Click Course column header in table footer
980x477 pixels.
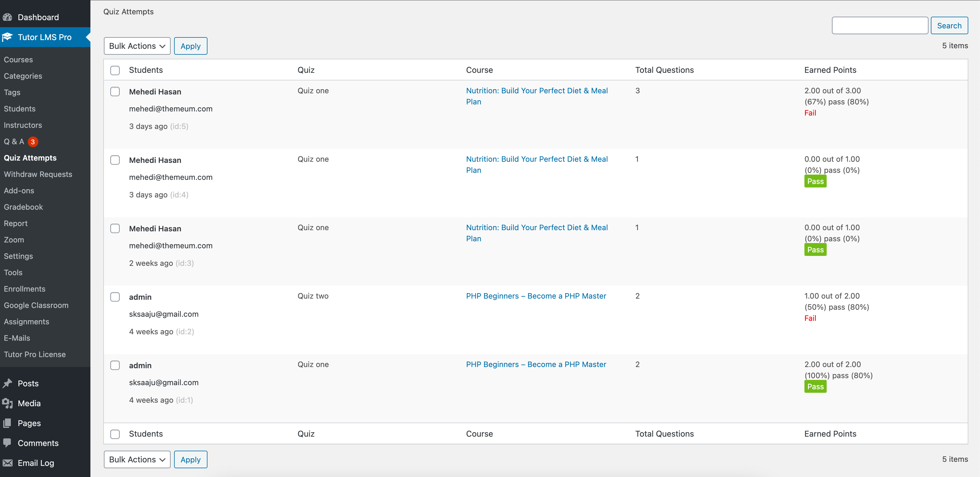[x=479, y=434]
